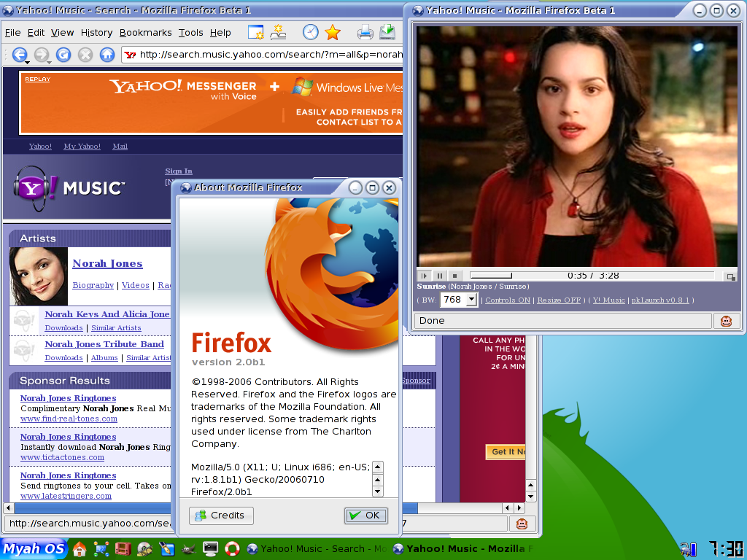This screenshot has width=747, height=560.
Task: Open the Bookmarks menu
Action: pyautogui.click(x=146, y=33)
